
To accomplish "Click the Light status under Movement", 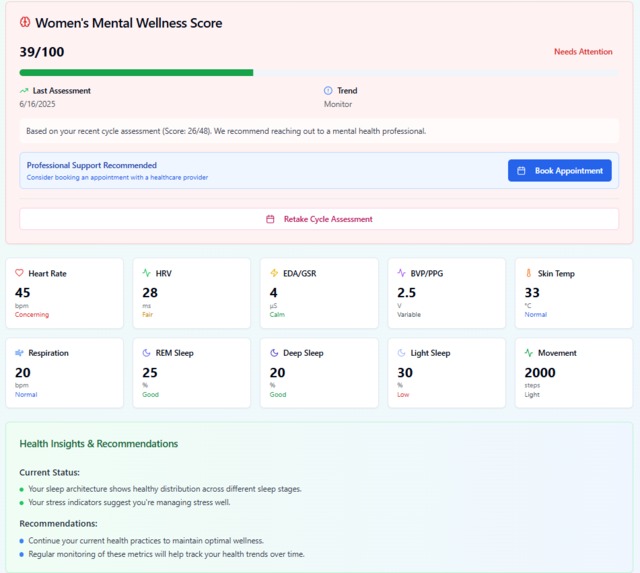I will (x=532, y=395).
